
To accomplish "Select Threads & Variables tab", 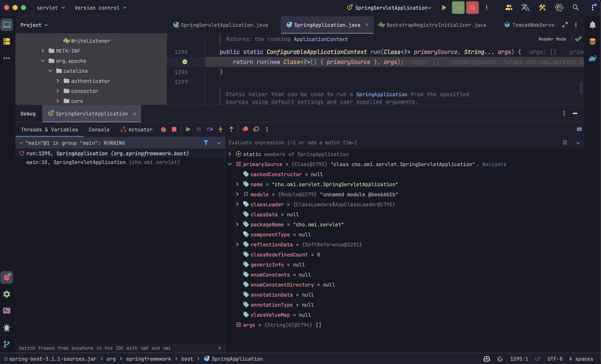I will point(50,129).
